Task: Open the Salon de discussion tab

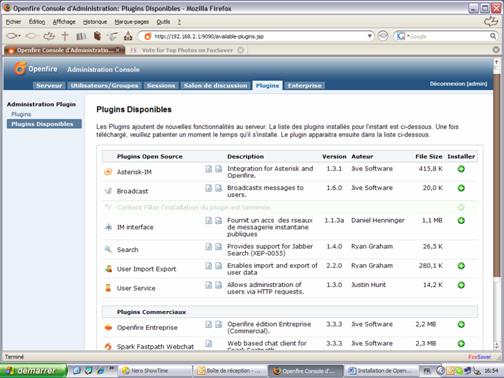Action: (215, 86)
